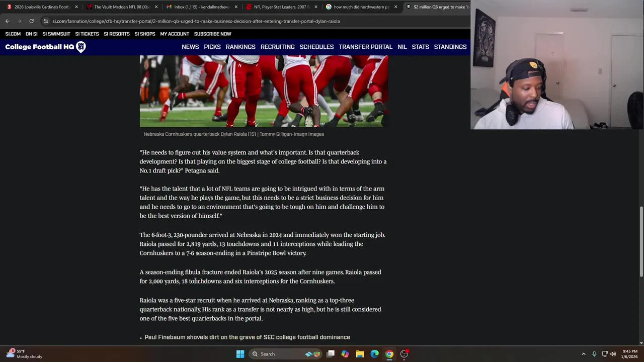Viewport: 644px width, 362px height.
Task: Click the Nebraska Cornhuskers game photo
Action: tap(264, 91)
